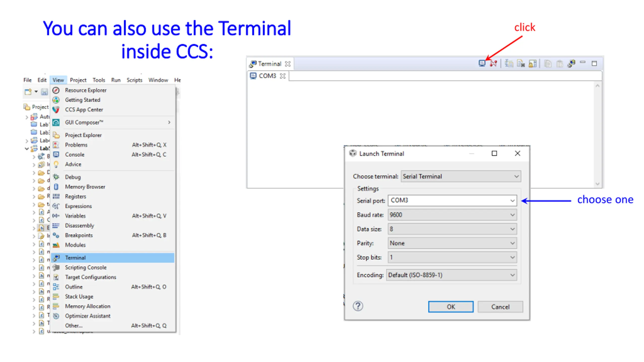Click the Save toolbar icon
Screen dimensions: 644x362
(x=45, y=92)
